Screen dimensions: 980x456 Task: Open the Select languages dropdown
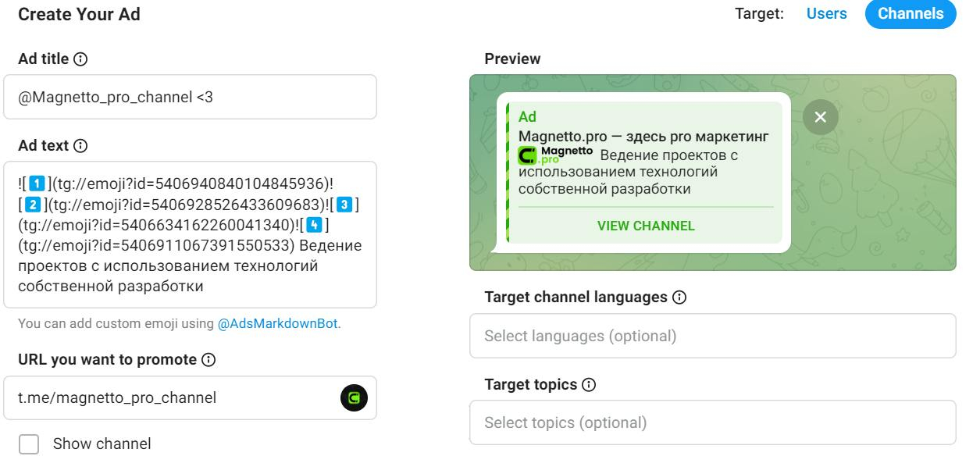click(712, 336)
